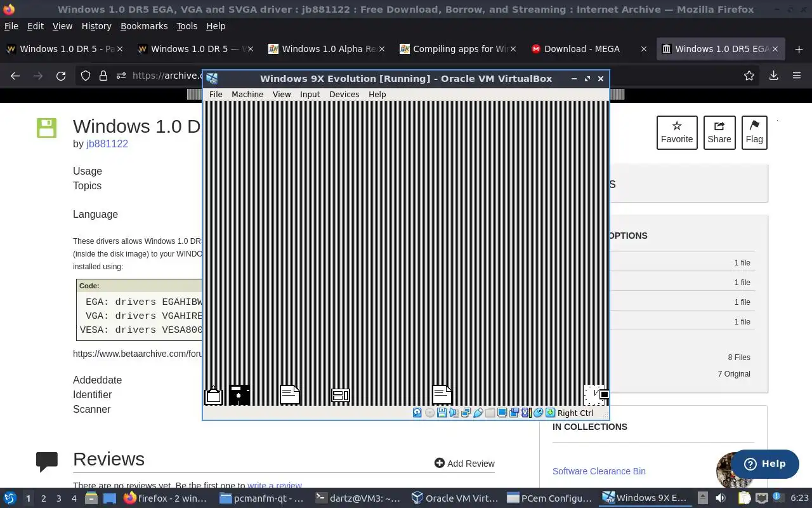
Task: Select dartz@VM3 terminal in taskbar
Action: coord(358,498)
